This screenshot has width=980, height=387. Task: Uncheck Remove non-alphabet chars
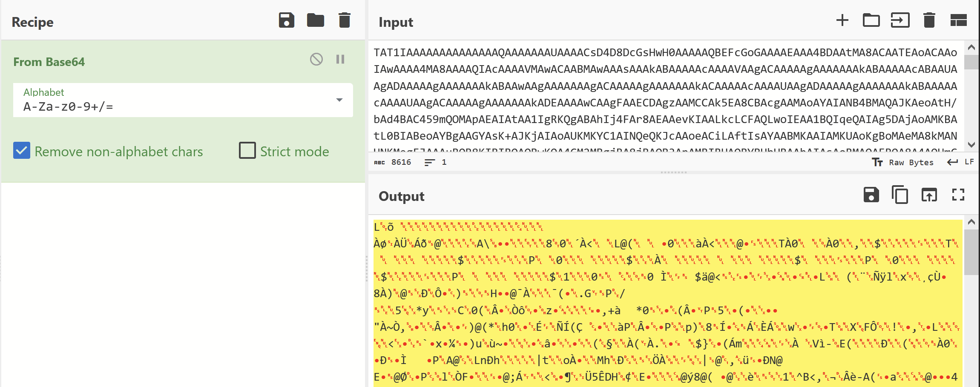(x=22, y=151)
